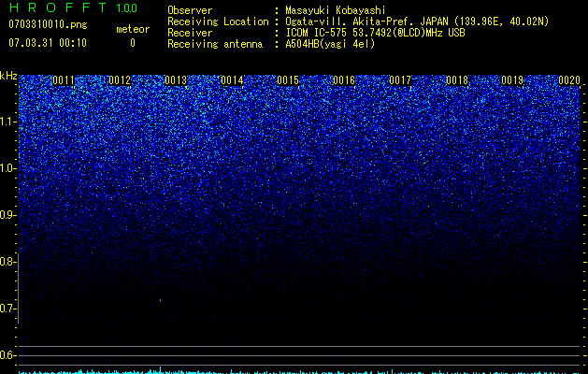The width and height of the screenshot is (588, 374).
Task: Click the 0020 time marker
Action: [569, 80]
